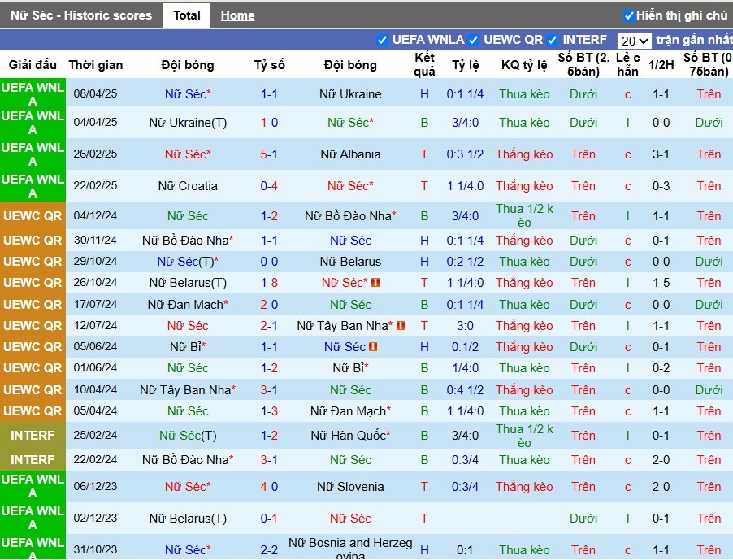Image resolution: width=733 pixels, height=560 pixels.
Task: Click red card icon next to Nữ Tây Ban Nha
Action: point(401,325)
